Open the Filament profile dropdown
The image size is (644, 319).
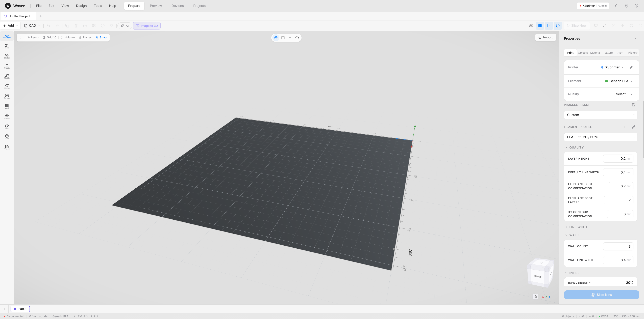click(601, 137)
